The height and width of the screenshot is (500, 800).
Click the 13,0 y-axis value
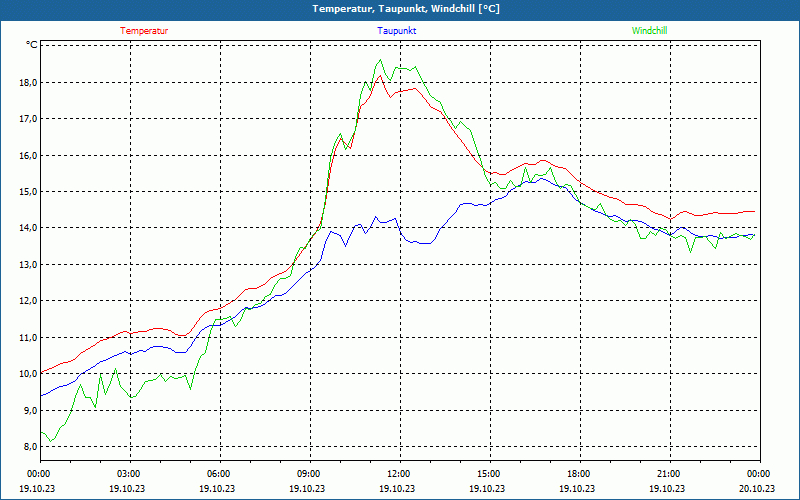point(28,265)
